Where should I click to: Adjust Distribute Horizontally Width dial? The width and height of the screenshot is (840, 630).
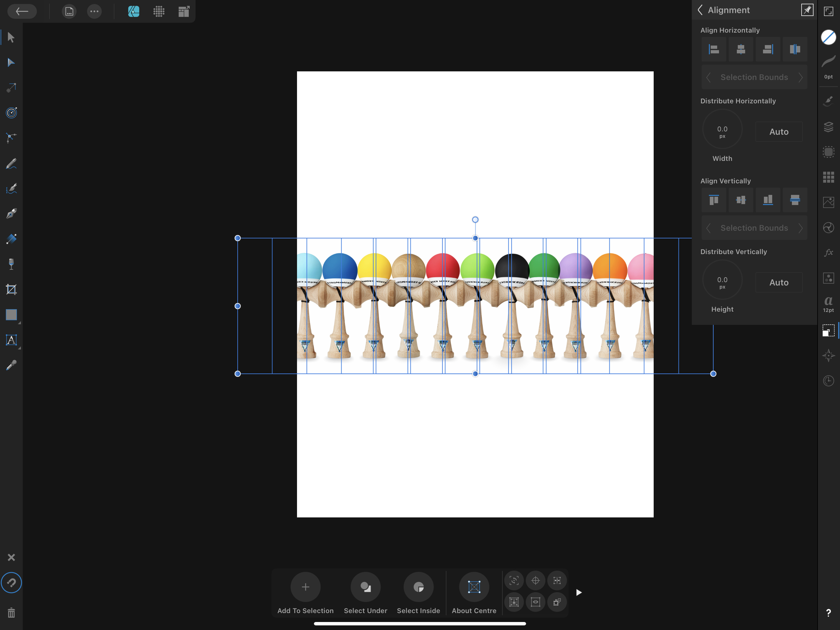[722, 129]
